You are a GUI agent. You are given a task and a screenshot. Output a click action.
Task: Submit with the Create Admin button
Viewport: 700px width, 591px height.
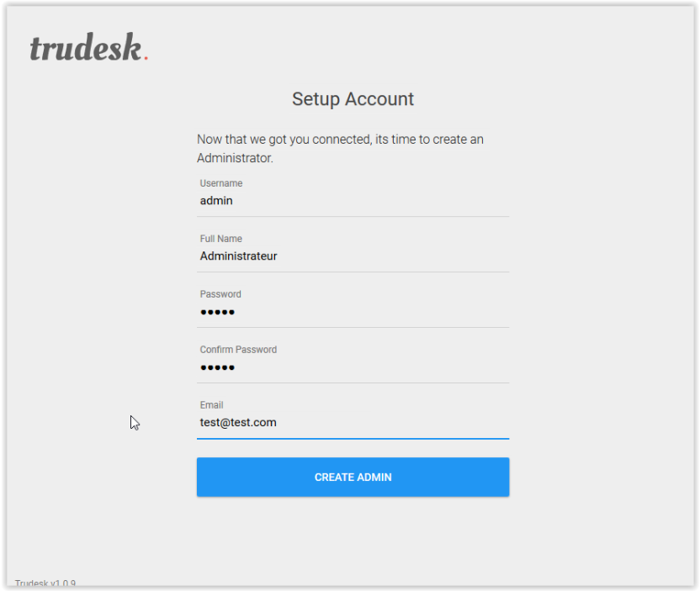coord(353,477)
